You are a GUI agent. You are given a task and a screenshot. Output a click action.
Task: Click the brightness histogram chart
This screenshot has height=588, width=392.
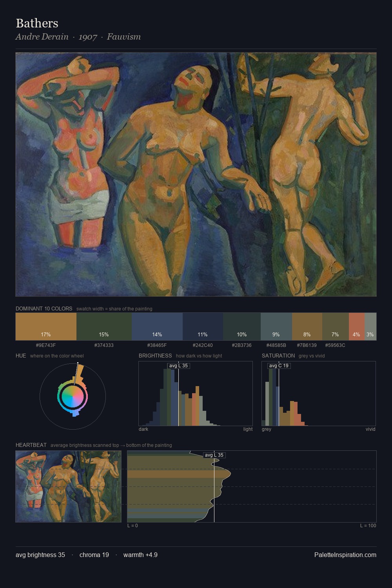196,394
